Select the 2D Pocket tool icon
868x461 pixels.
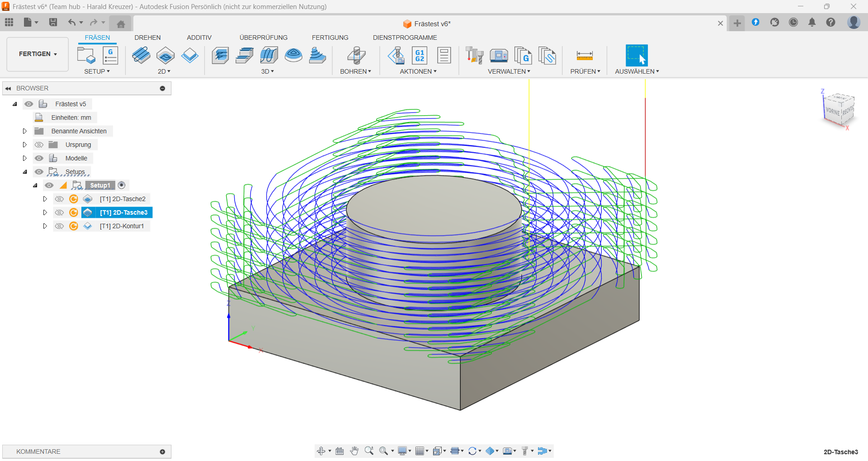point(165,56)
